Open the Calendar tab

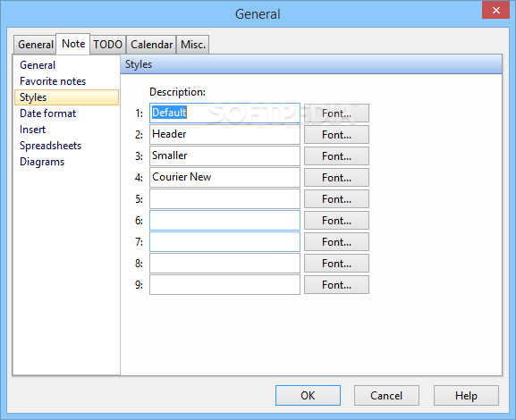tap(151, 45)
